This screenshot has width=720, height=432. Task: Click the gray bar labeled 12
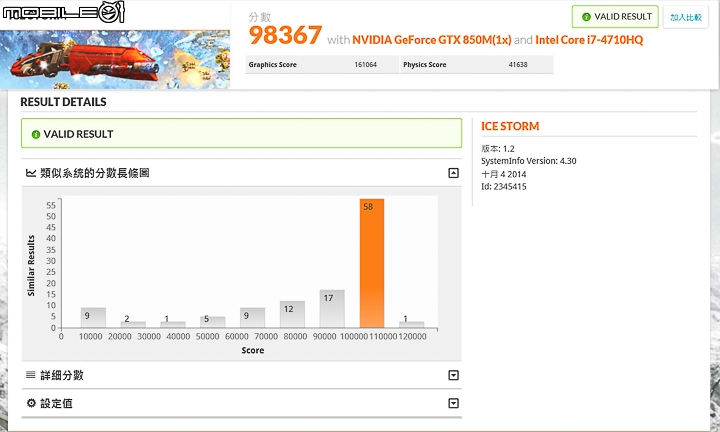point(292,314)
